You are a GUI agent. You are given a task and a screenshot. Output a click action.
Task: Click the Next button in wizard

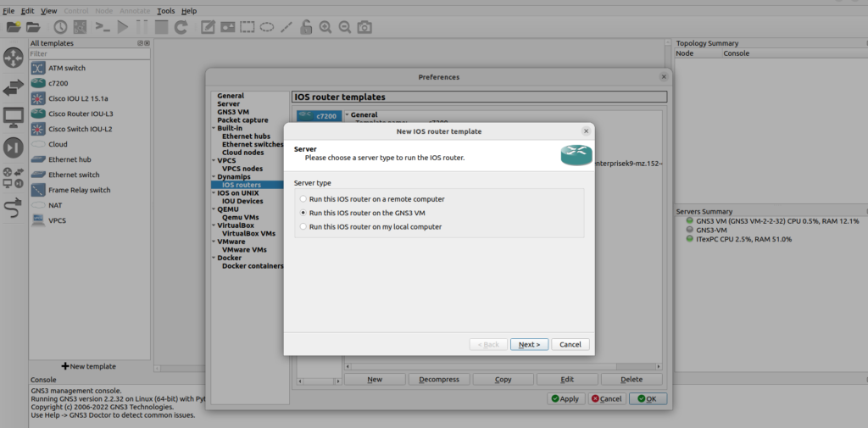(x=529, y=344)
